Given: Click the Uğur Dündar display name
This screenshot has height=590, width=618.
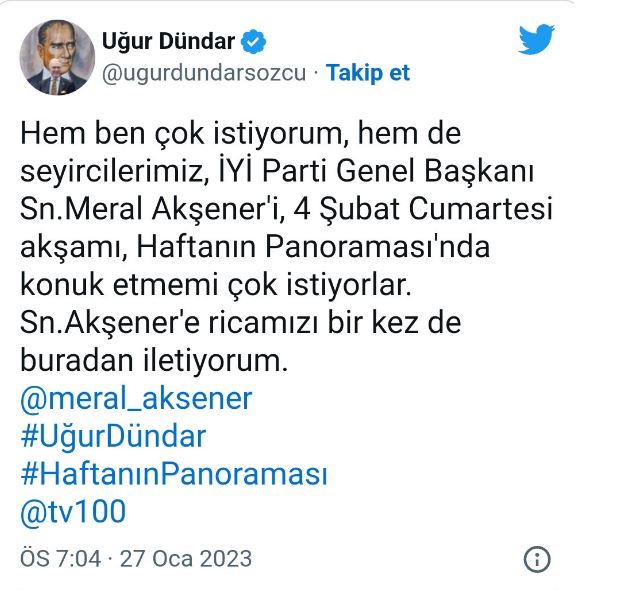Looking at the screenshot, I should click(x=168, y=41).
